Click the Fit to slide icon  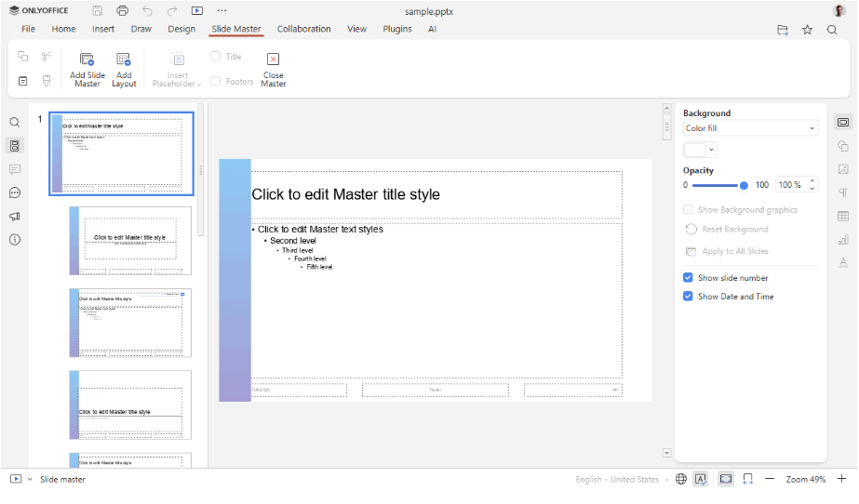click(x=726, y=479)
